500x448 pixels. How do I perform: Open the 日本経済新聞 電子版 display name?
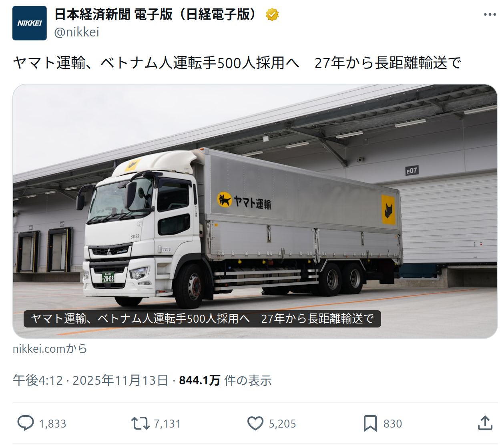tap(155, 14)
